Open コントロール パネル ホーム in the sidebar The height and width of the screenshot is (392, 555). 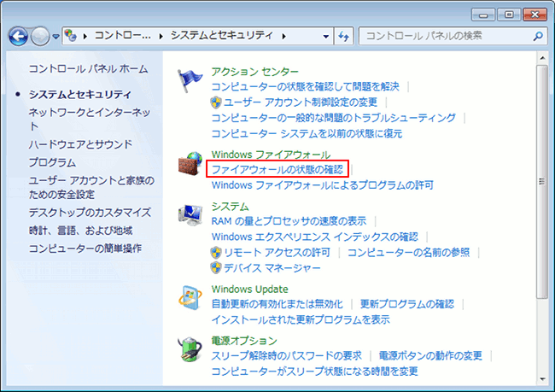click(x=88, y=68)
